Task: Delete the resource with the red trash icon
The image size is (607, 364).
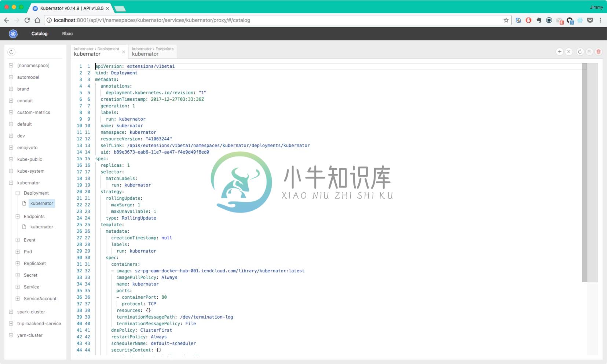Action: tap(599, 52)
